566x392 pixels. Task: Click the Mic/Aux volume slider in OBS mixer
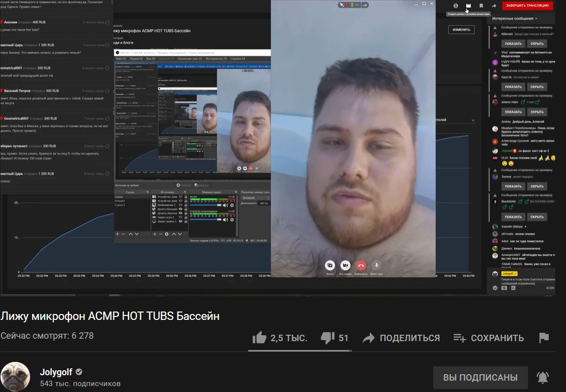point(206,205)
